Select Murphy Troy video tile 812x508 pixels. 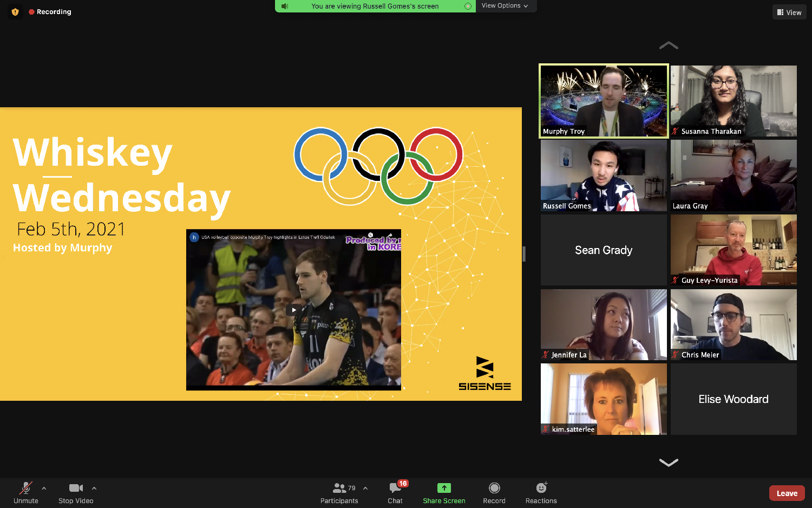coord(604,101)
